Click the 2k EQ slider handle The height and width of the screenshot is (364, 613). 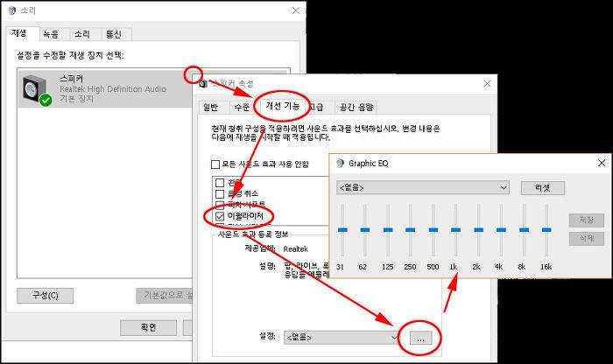pos(478,230)
